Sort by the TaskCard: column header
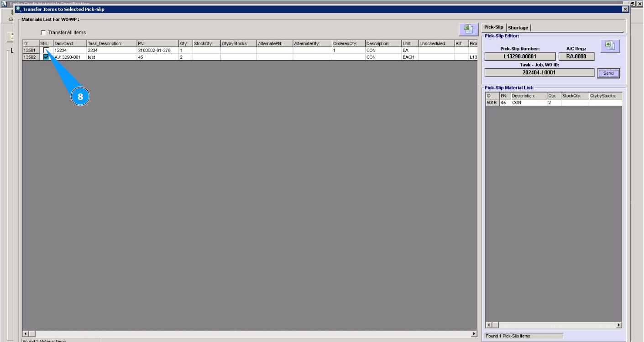 (70, 44)
